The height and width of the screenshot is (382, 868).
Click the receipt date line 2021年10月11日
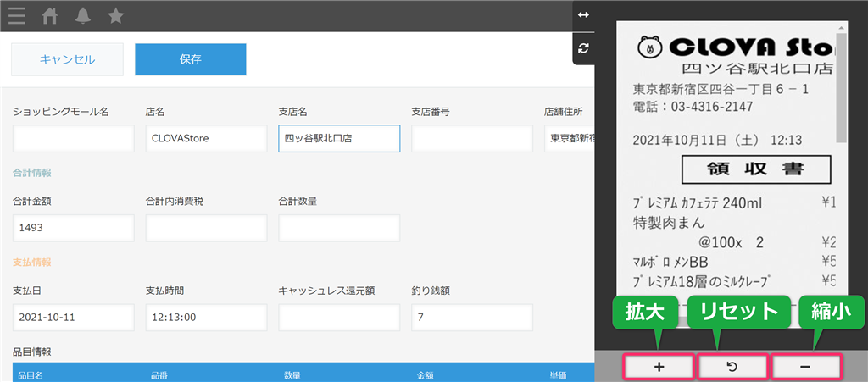(x=717, y=141)
